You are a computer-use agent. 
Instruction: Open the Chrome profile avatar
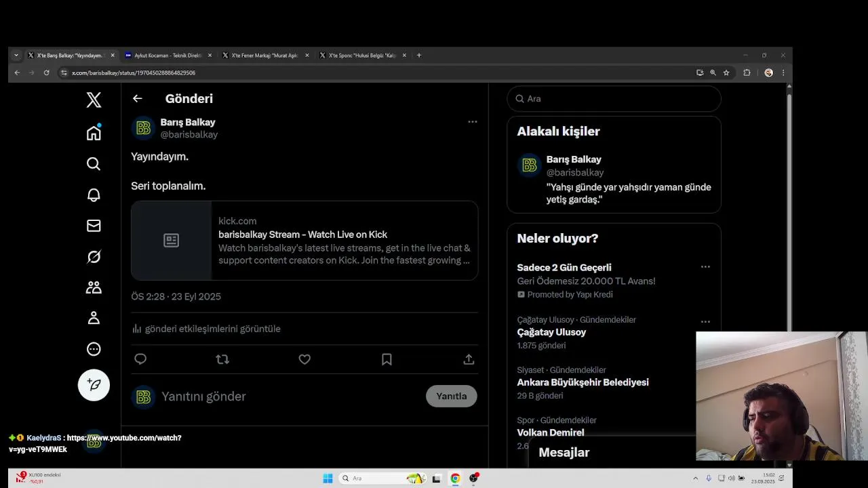point(768,73)
